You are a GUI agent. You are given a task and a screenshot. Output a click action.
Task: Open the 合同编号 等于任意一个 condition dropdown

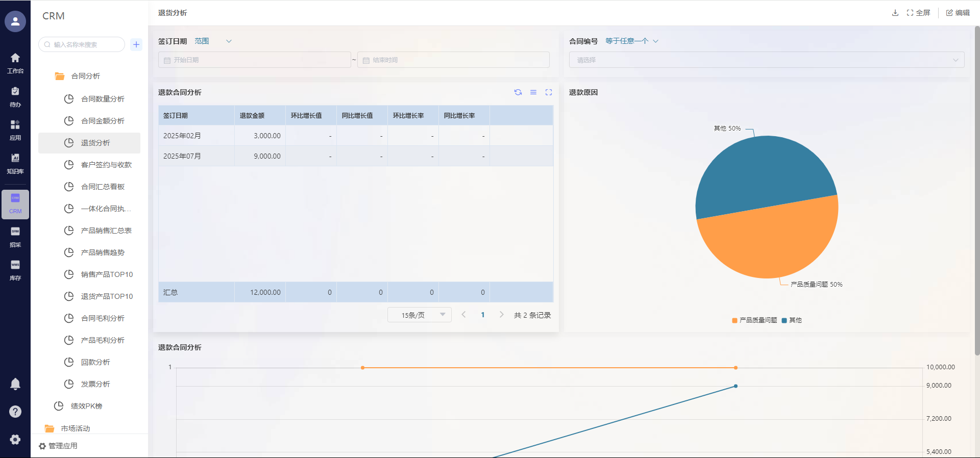631,41
